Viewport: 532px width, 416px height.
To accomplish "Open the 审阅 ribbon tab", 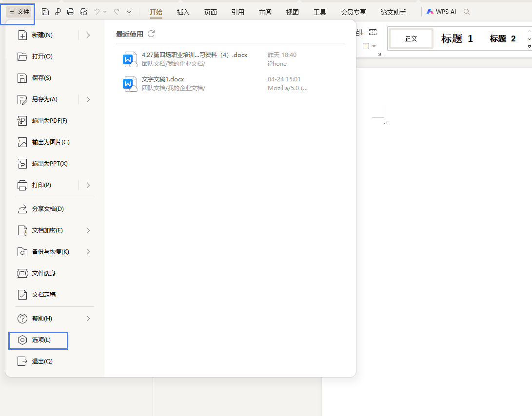I will [x=265, y=12].
